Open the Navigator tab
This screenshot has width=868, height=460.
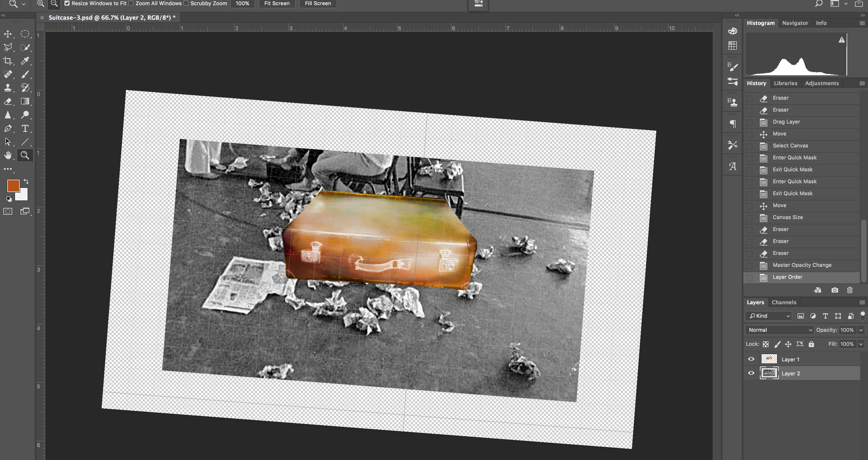pyautogui.click(x=795, y=23)
